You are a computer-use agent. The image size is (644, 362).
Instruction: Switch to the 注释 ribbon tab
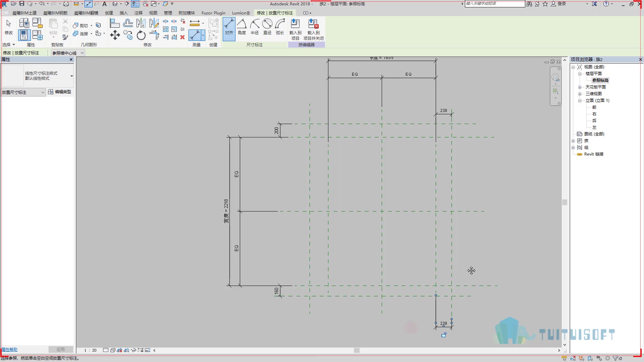pyautogui.click(x=139, y=13)
